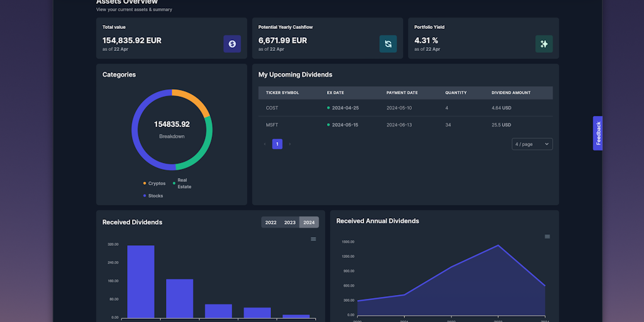Sort by the Ex Date column header
644x322 pixels.
[335, 93]
